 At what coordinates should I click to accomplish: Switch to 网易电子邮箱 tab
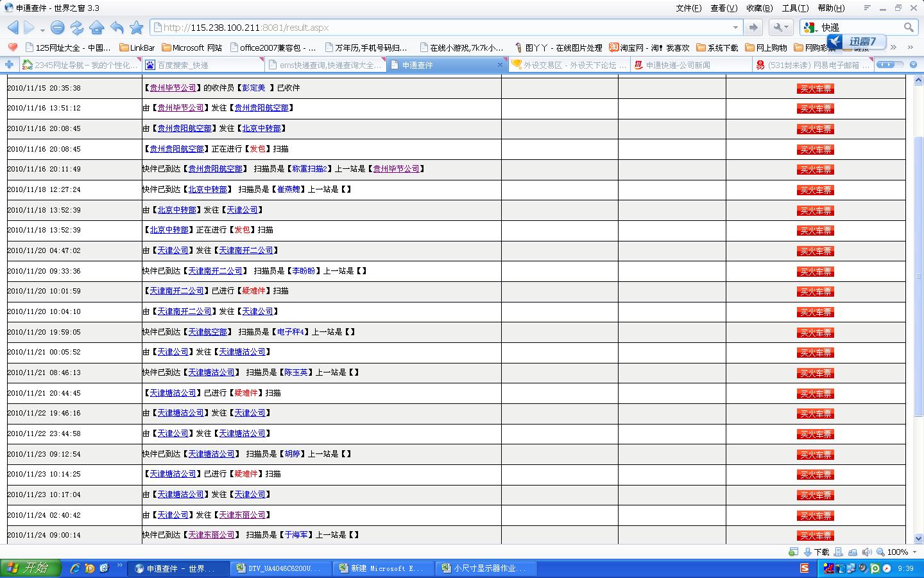point(814,65)
